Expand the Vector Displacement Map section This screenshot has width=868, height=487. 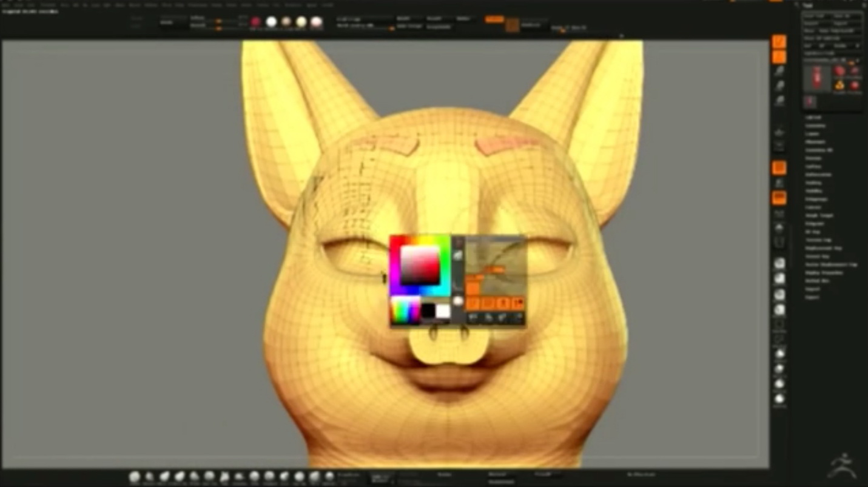tap(832, 264)
